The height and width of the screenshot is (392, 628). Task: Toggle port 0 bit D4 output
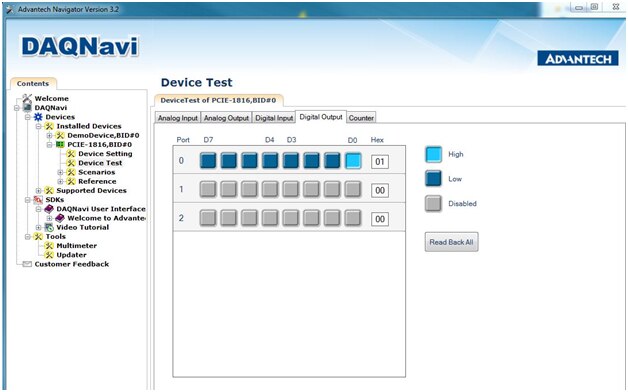(x=270, y=161)
